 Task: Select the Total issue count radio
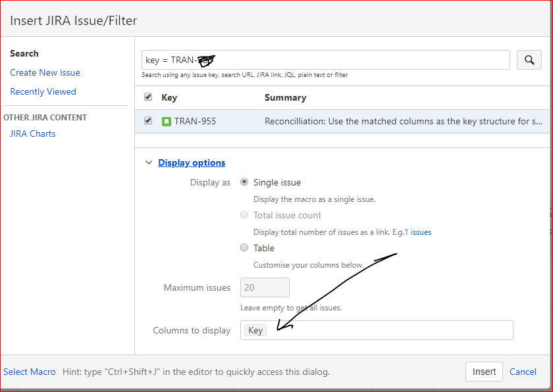tap(244, 214)
